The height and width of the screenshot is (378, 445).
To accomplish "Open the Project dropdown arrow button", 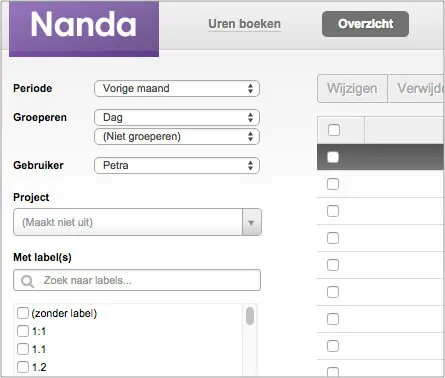I will coord(252,222).
